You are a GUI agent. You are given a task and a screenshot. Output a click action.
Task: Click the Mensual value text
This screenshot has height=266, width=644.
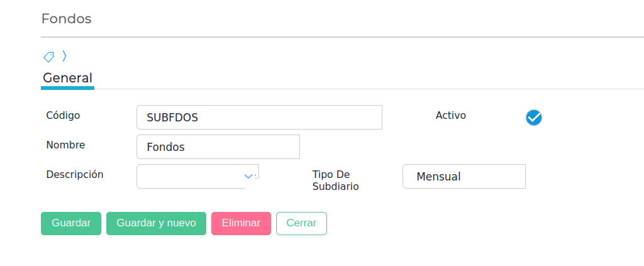pyautogui.click(x=438, y=177)
